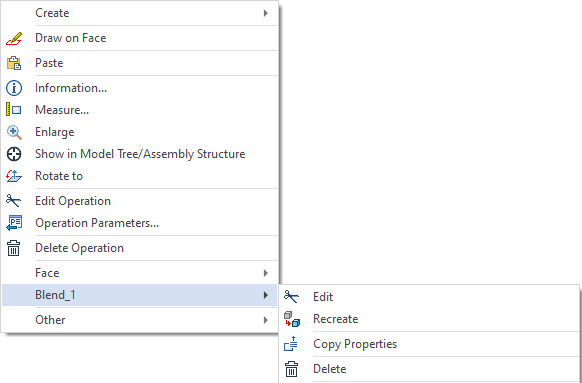Click the Edit Operation scissors icon
Image resolution: width=582 pixels, height=383 pixels.
(14, 201)
